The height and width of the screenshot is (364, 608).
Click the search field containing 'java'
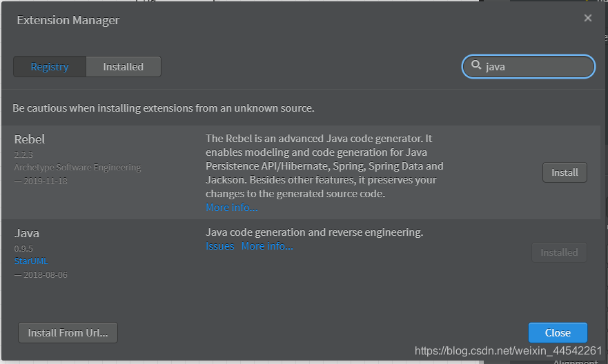528,67
